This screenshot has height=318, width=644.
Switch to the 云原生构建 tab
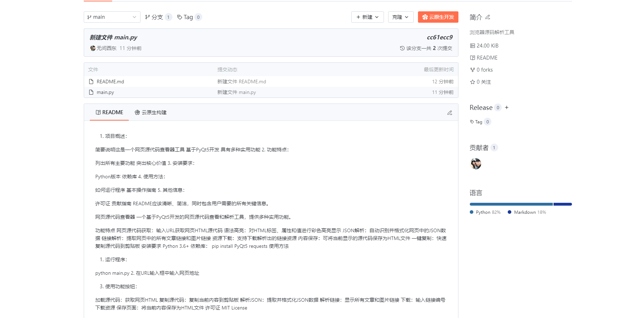[150, 112]
